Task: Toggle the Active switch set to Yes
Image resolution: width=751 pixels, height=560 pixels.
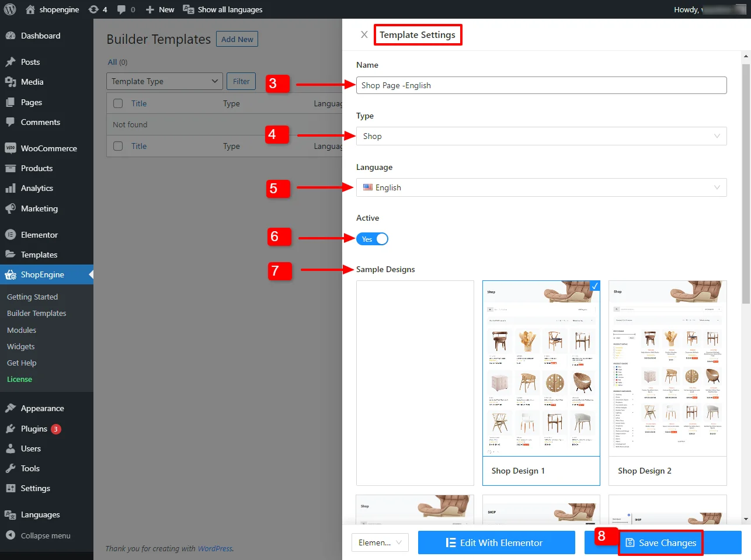Action: (x=372, y=239)
